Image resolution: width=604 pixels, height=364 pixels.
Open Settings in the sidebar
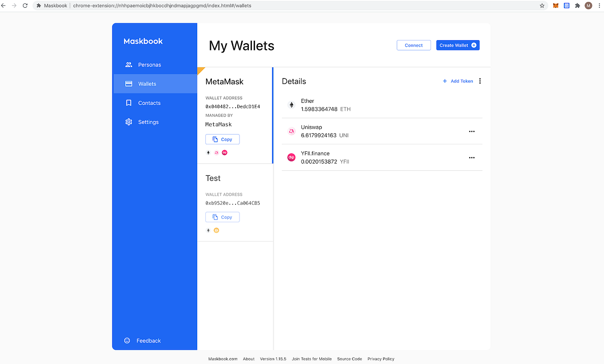click(155, 122)
